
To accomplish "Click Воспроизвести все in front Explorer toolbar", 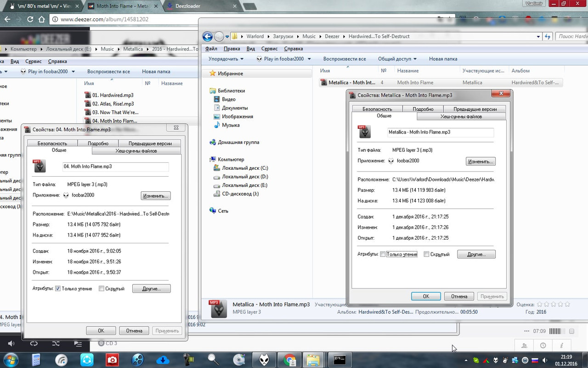I will 345,59.
